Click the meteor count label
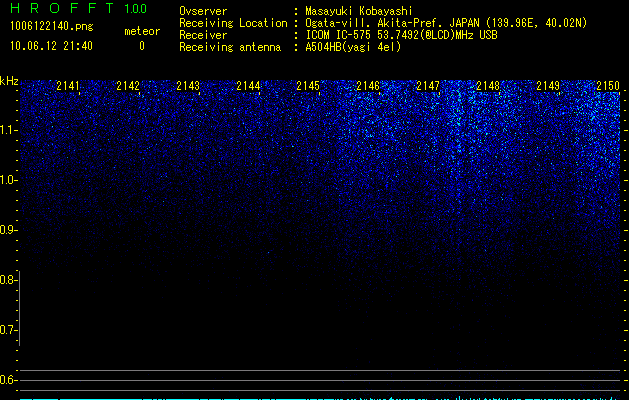 tap(142, 31)
